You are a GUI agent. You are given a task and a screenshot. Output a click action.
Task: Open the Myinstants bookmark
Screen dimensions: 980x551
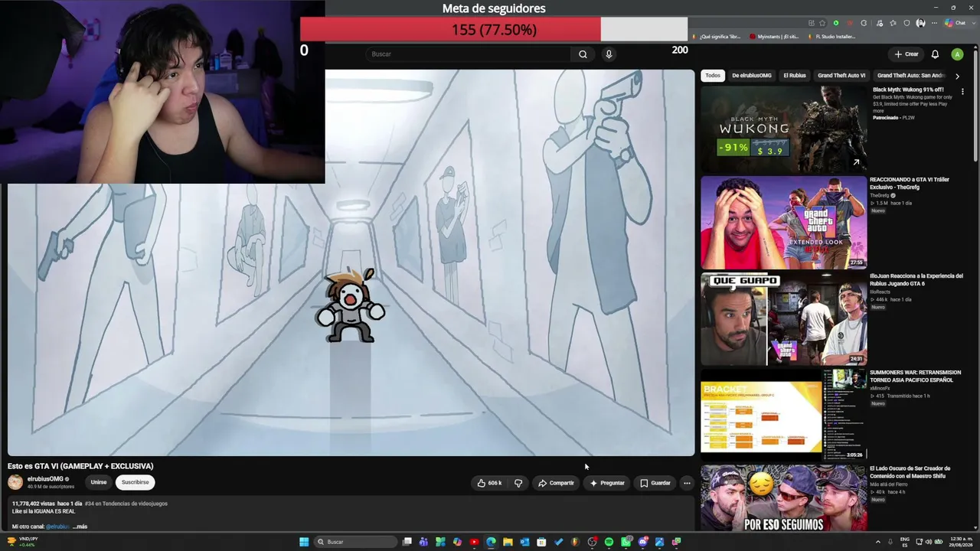(x=774, y=37)
